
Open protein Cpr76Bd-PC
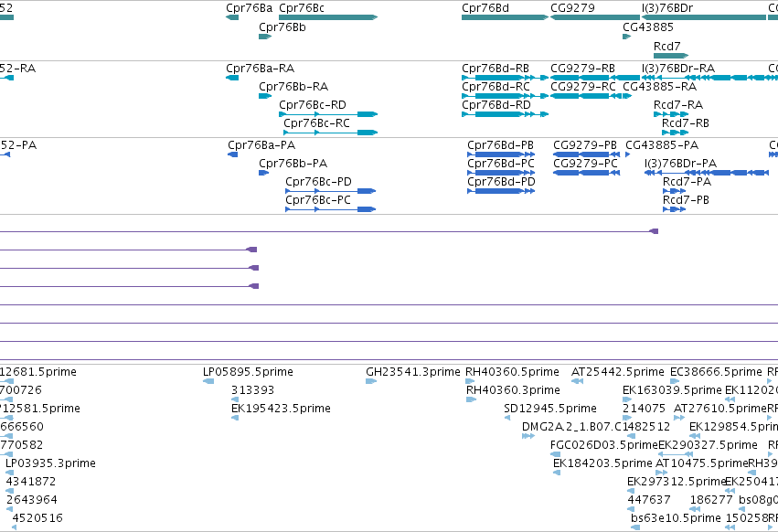click(x=501, y=164)
